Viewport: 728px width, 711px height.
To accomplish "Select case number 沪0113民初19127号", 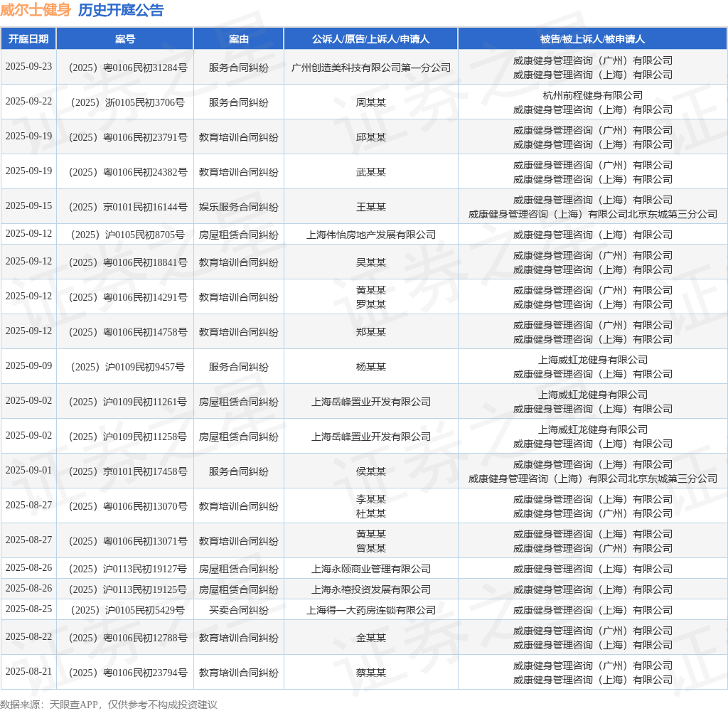I will coord(128,570).
